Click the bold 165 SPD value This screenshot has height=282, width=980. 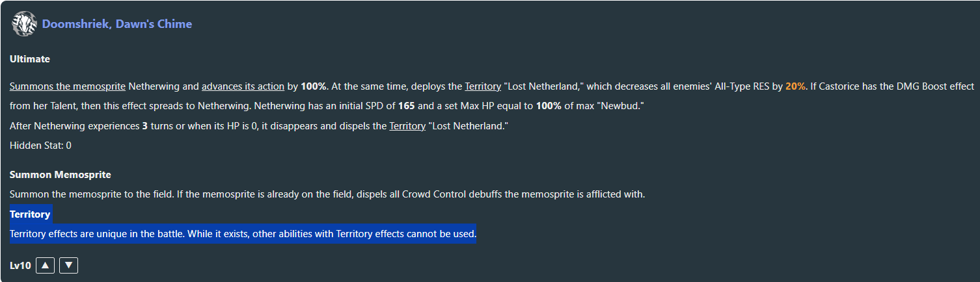point(407,107)
